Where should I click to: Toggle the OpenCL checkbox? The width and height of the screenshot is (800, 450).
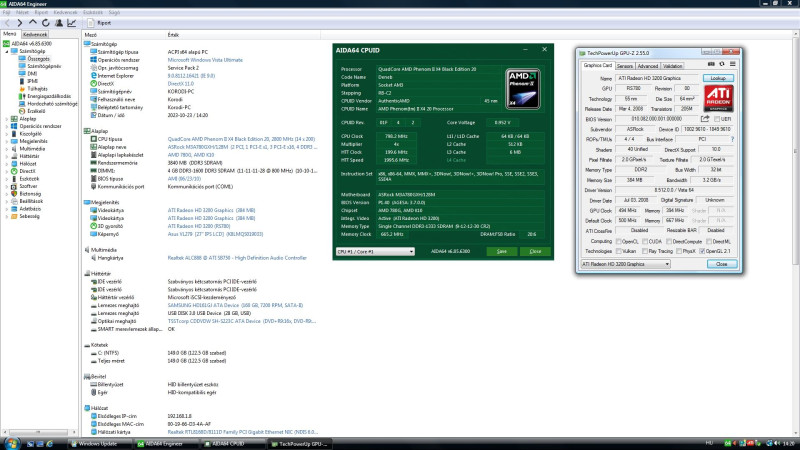(619, 241)
